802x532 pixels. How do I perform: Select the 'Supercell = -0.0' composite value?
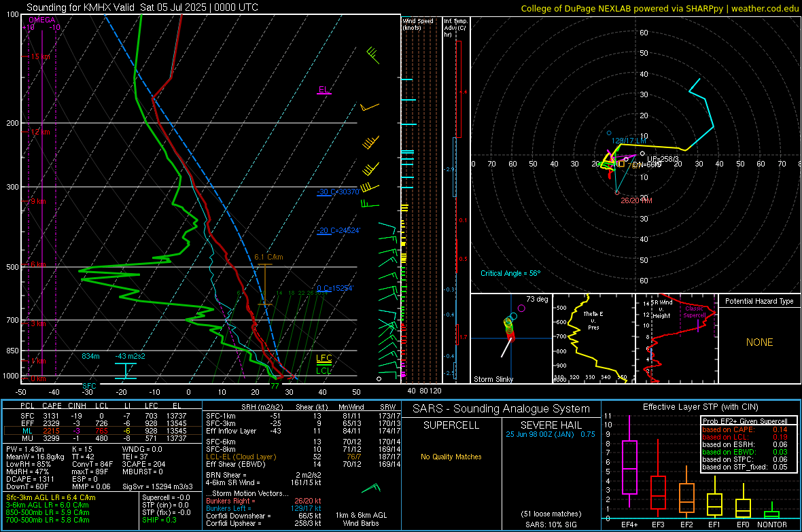click(x=166, y=497)
